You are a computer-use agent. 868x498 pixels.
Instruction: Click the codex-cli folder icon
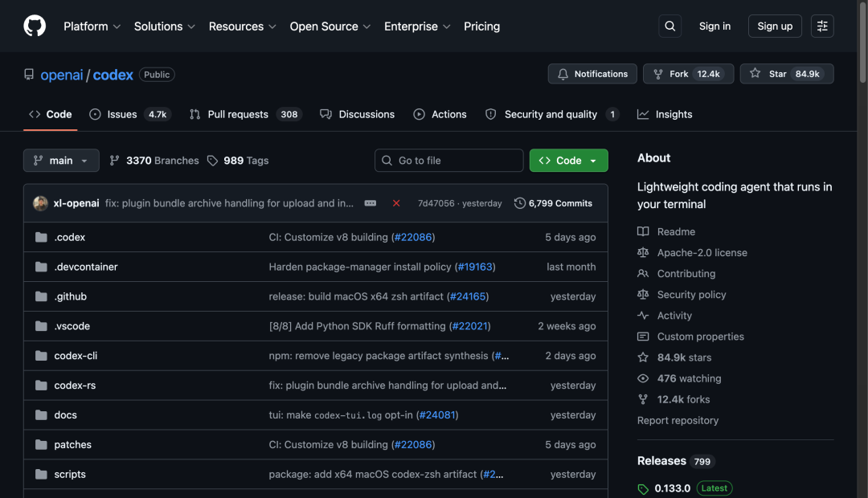(41, 356)
